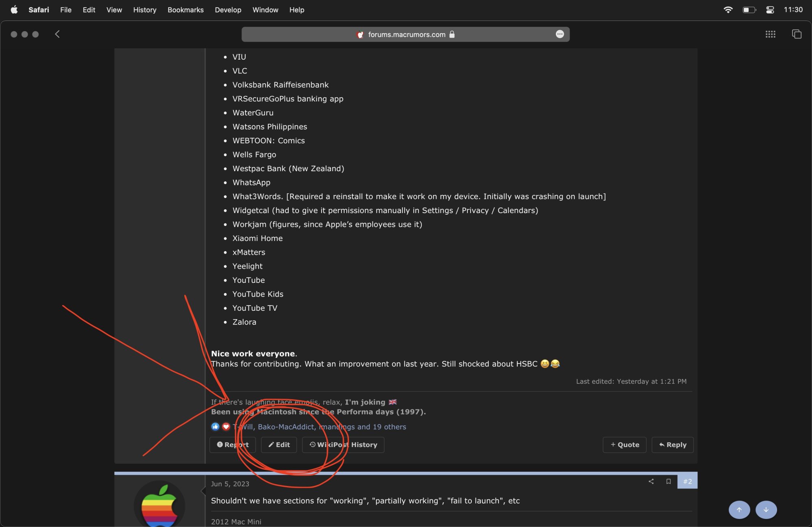Image resolution: width=812 pixels, height=527 pixels.
Task: Click 'Volksbank Raiffeisenbank' list entry
Action: pyautogui.click(x=281, y=85)
